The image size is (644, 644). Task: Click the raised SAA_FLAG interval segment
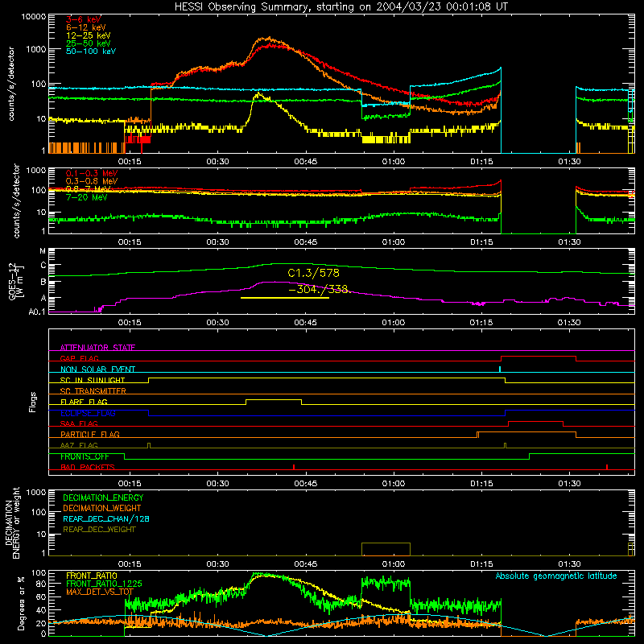[x=535, y=421]
